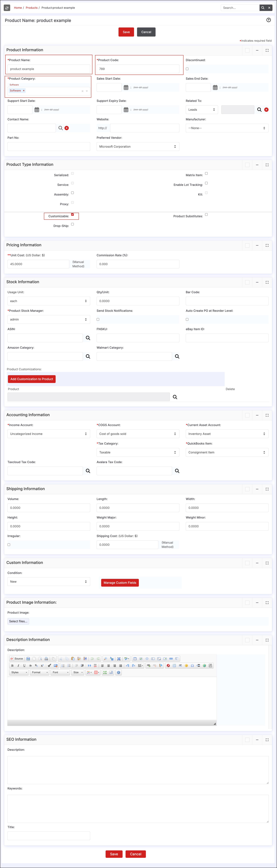The image size is (277, 868).
Task: Open the help question-mark icon
Action: tap(269, 20)
